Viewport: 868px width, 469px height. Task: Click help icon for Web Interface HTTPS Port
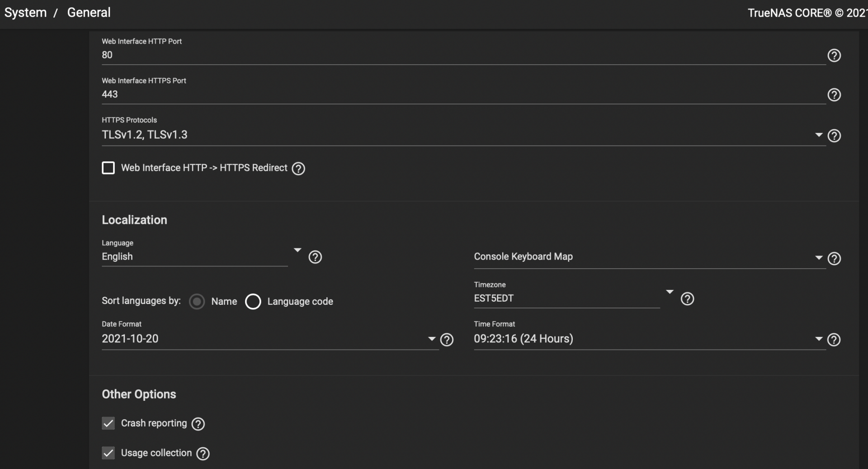[x=834, y=95]
